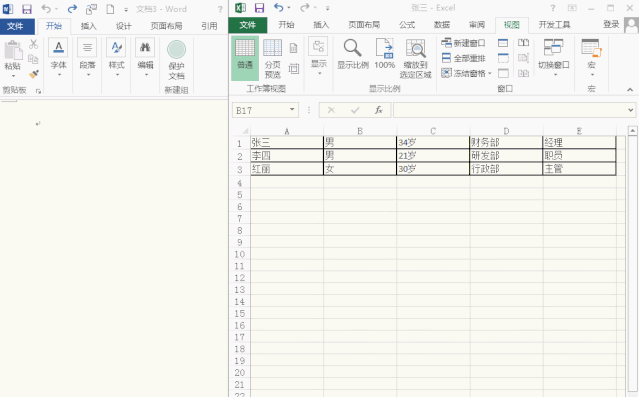
Task: Click the Page Layout view icon in Excel
Action: [293, 49]
